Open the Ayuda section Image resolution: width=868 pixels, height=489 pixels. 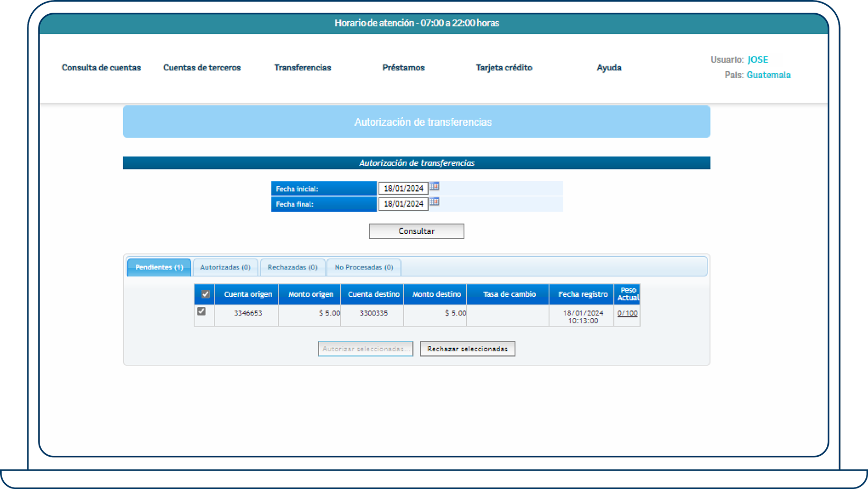coord(609,68)
